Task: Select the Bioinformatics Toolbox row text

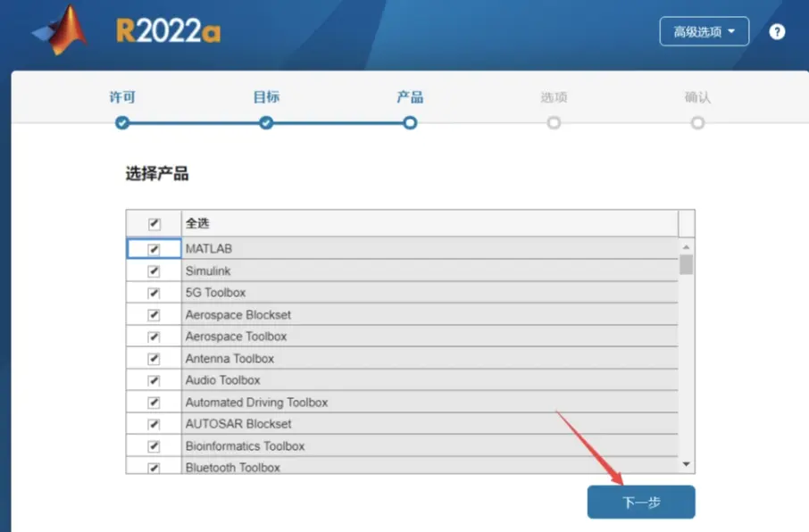Action: pyautogui.click(x=245, y=446)
